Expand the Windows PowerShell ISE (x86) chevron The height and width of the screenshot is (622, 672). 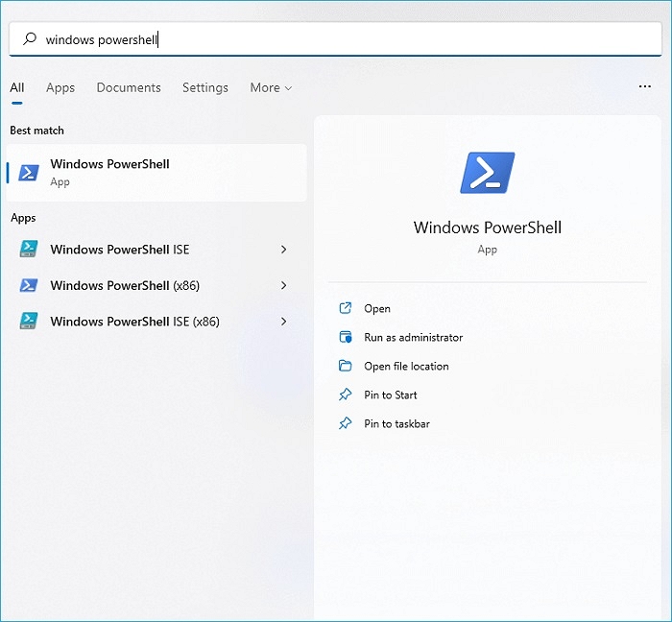283,322
